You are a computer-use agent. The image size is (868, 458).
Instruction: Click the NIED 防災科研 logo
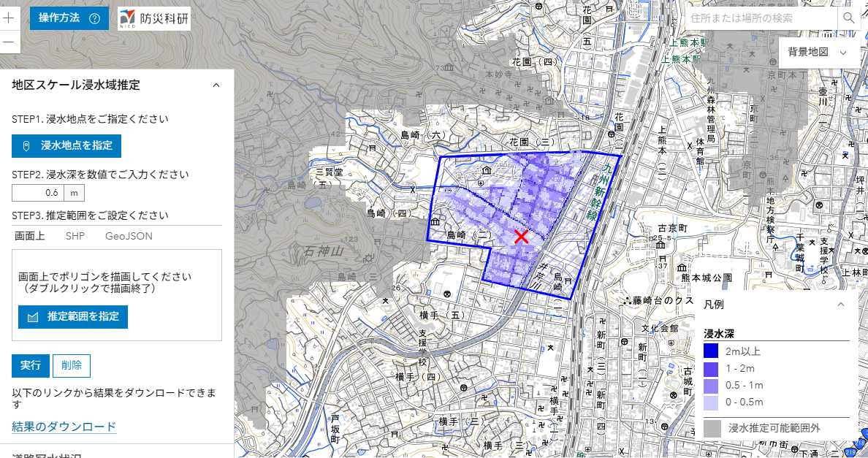[x=154, y=18]
